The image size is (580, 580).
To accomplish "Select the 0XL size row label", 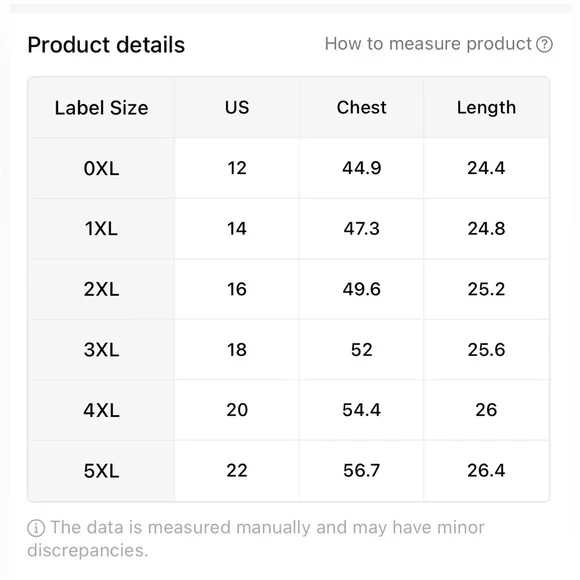I will click(101, 168).
